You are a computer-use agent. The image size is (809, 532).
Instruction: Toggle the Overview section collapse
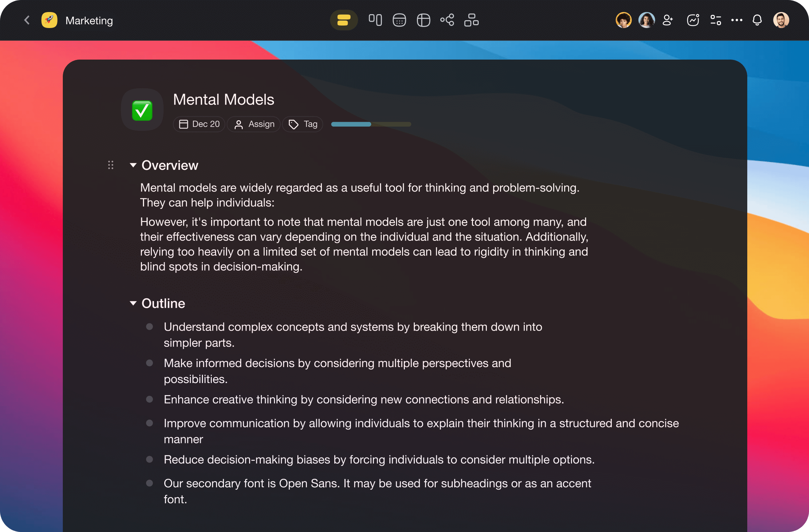[133, 165]
